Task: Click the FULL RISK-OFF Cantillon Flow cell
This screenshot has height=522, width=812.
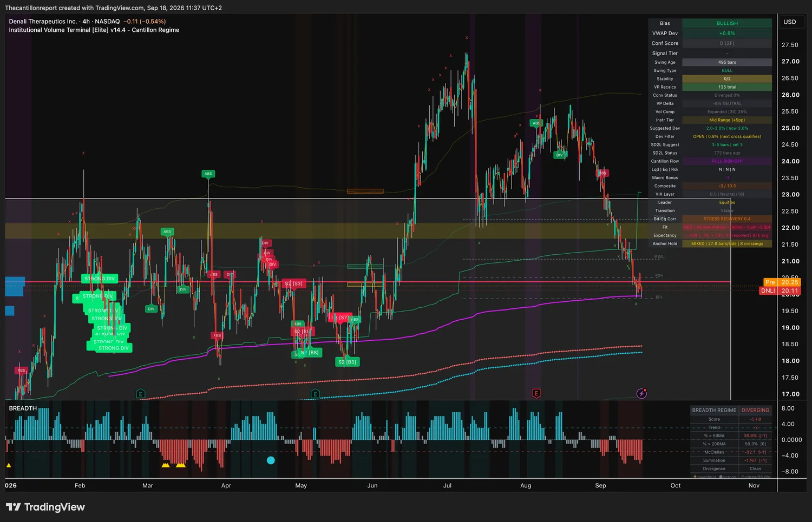Action: 727,161
